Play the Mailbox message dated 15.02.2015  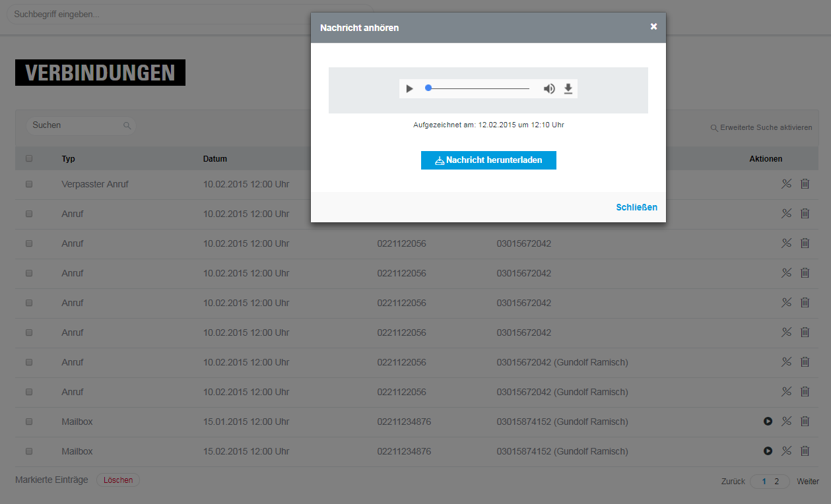click(768, 451)
